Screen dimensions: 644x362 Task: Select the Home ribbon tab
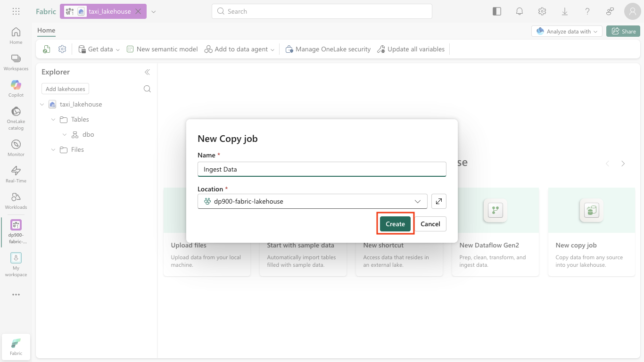pyautogui.click(x=46, y=30)
